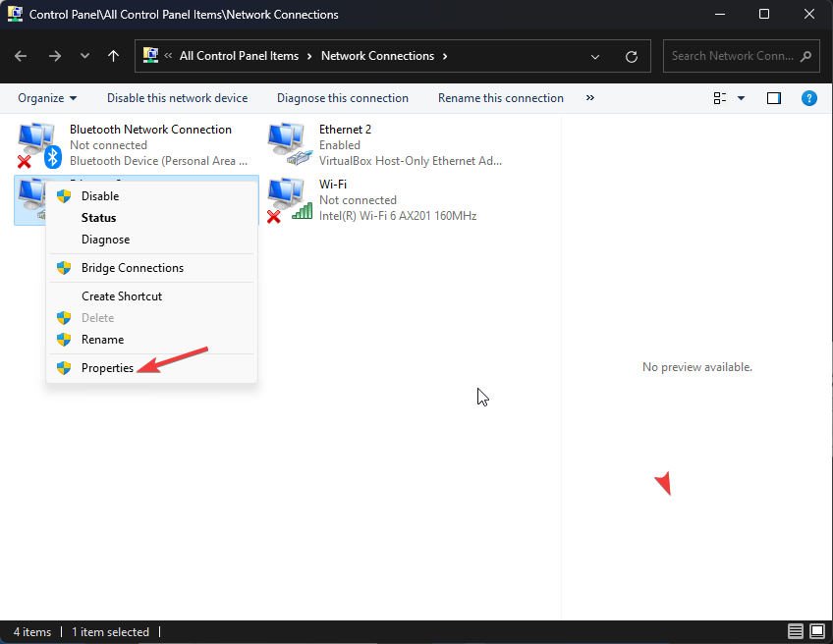Expand the Organize dropdown menu
Image resolution: width=833 pixels, height=644 pixels.
pos(47,98)
